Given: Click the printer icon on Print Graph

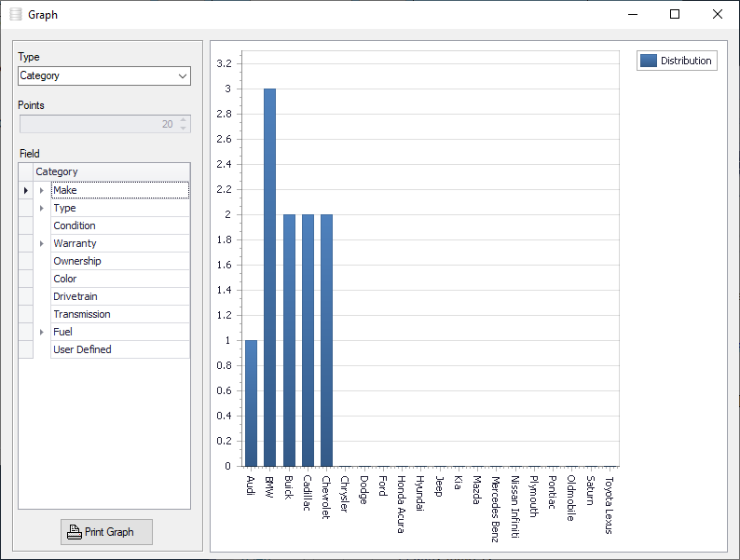Looking at the screenshot, I should pyautogui.click(x=75, y=532).
